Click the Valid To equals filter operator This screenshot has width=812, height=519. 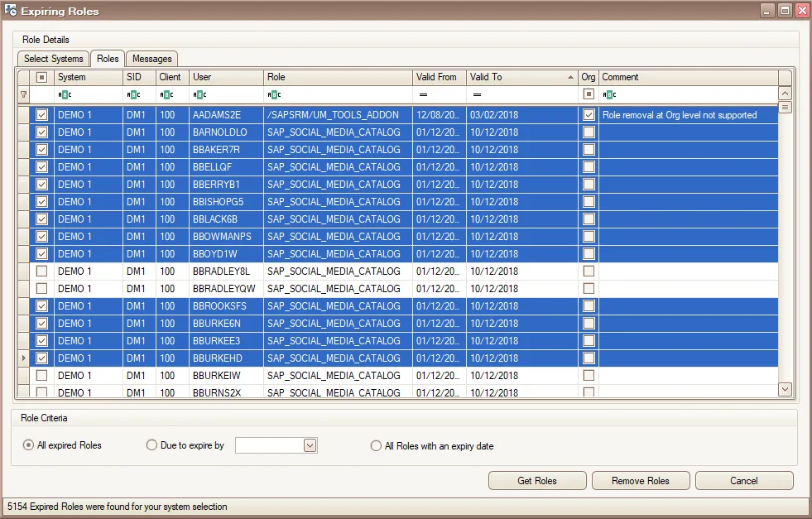point(477,95)
